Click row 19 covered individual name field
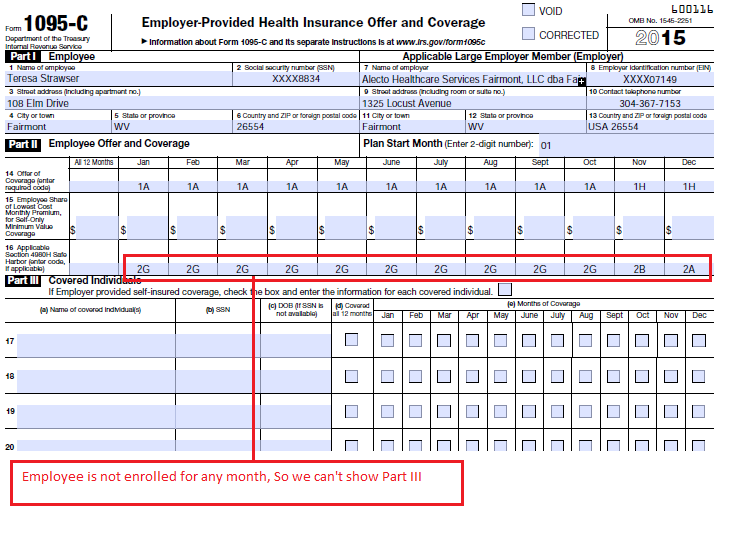736x543 pixels. [96, 416]
